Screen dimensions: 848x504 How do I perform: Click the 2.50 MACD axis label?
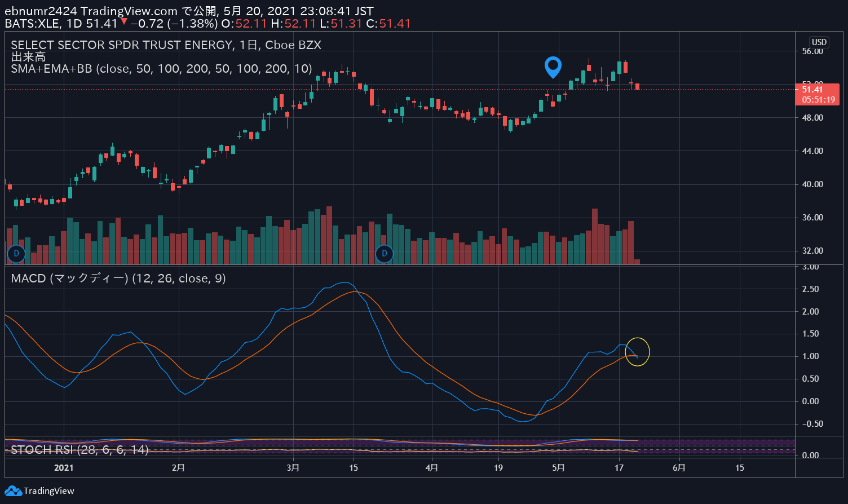(x=810, y=289)
